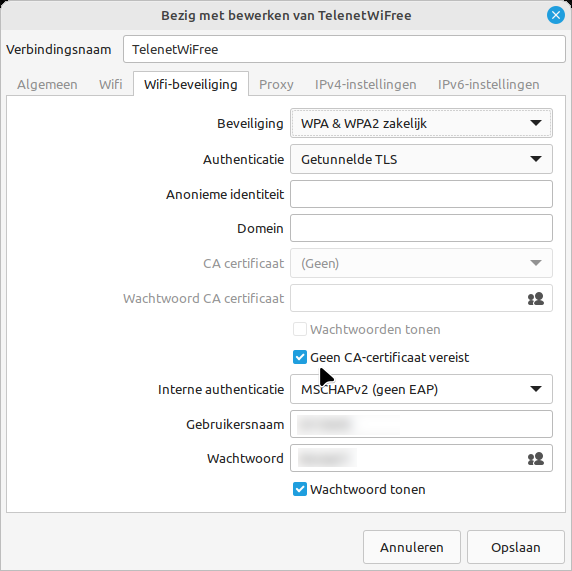The image size is (572, 571).
Task: Switch to the Algemeen tab
Action: pos(47,85)
